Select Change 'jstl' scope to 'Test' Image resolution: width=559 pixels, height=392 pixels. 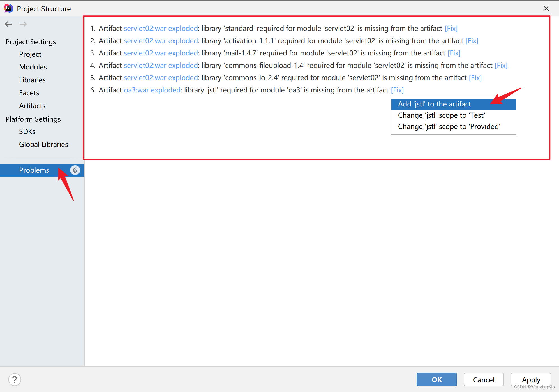(x=441, y=115)
